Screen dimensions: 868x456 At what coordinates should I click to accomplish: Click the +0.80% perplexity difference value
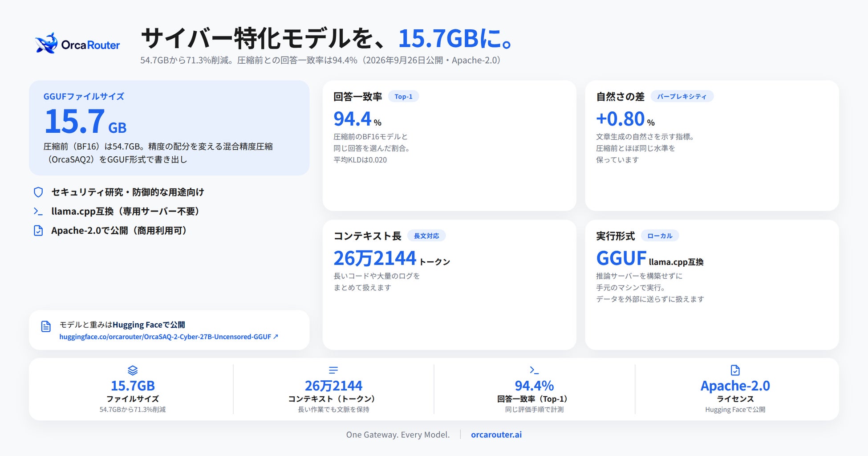(x=625, y=119)
